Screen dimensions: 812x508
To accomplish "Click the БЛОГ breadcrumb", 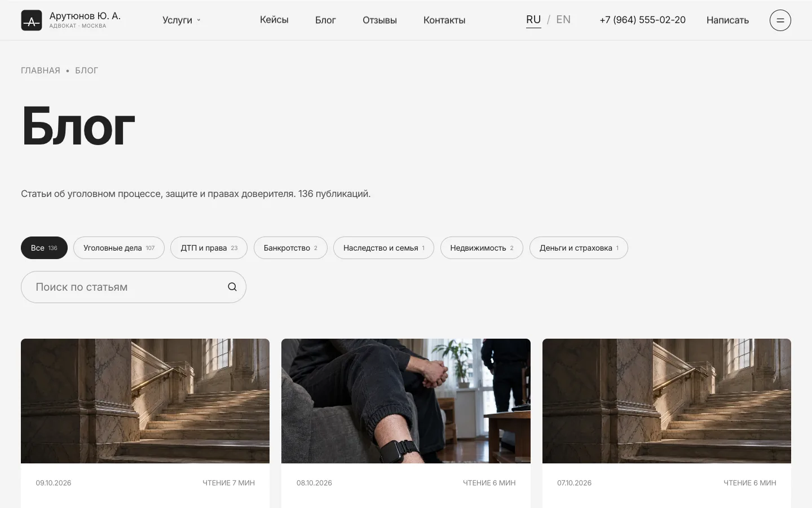I will (86, 71).
